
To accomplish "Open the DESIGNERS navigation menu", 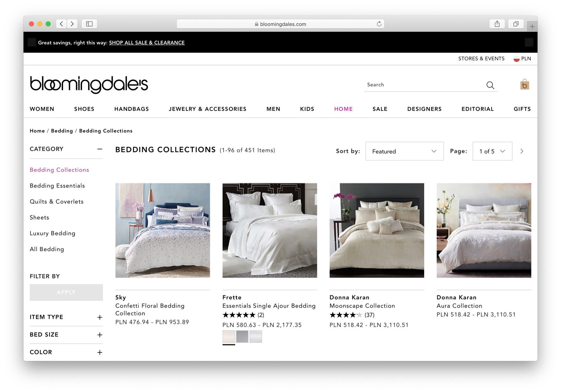I will (424, 109).
